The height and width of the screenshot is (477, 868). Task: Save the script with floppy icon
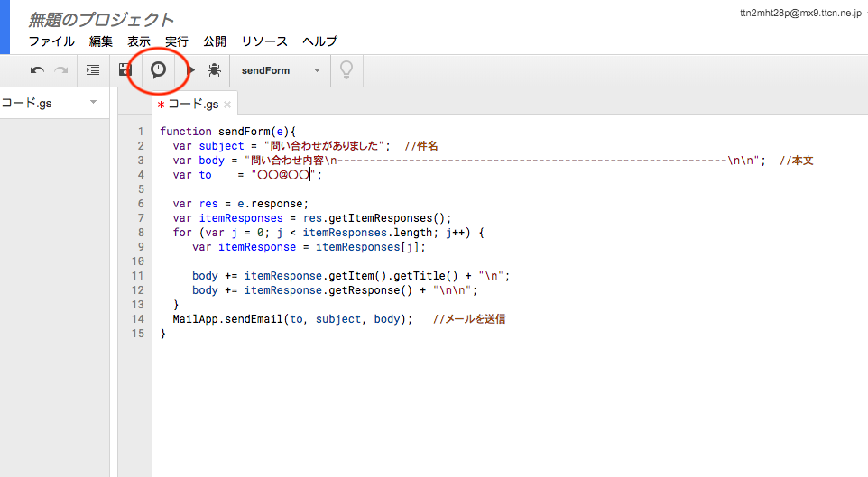(125, 70)
